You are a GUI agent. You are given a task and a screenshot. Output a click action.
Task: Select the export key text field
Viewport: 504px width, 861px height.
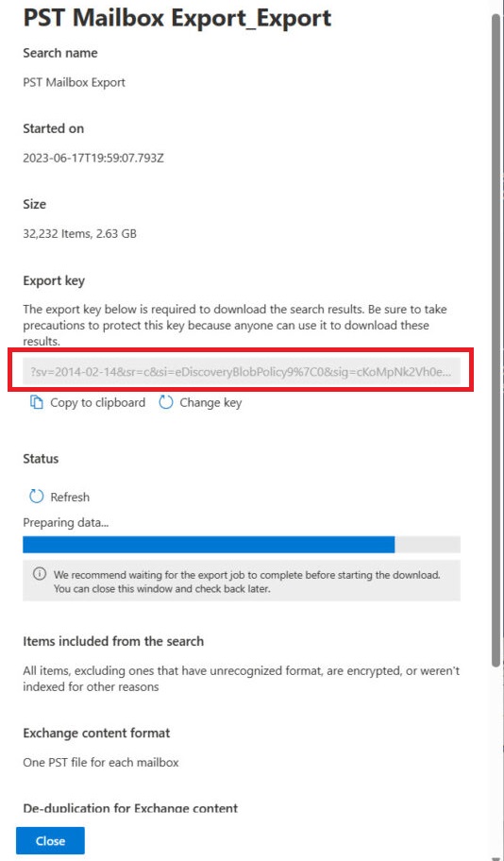point(242,371)
